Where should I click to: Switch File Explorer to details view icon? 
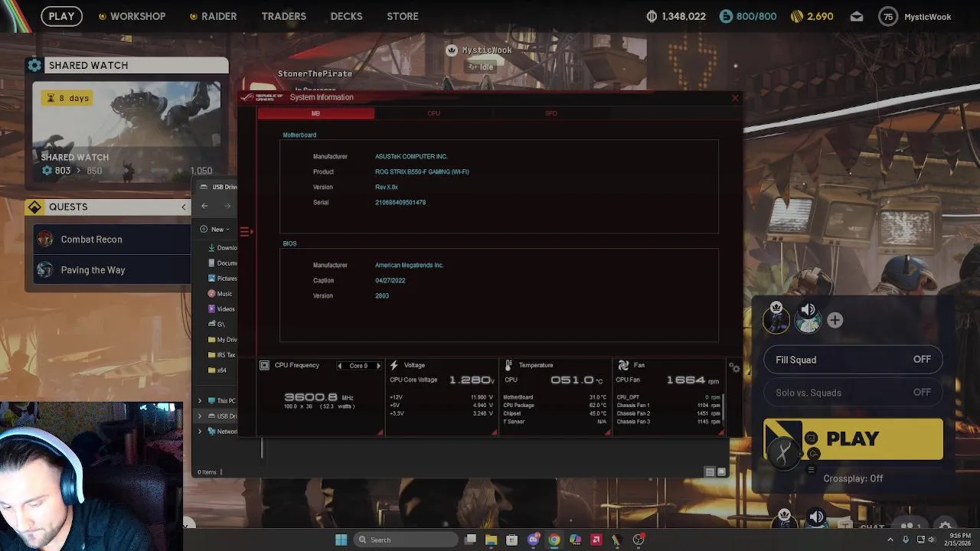pyautogui.click(x=710, y=472)
